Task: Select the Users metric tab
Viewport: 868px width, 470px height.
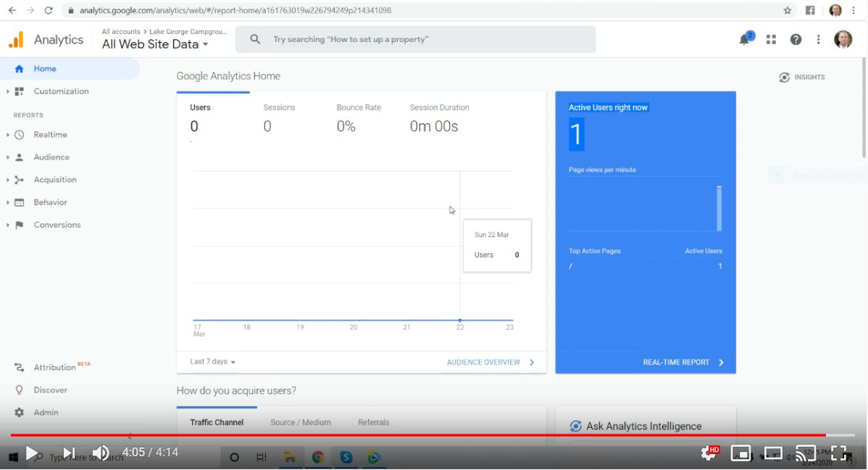Action: tap(212, 119)
